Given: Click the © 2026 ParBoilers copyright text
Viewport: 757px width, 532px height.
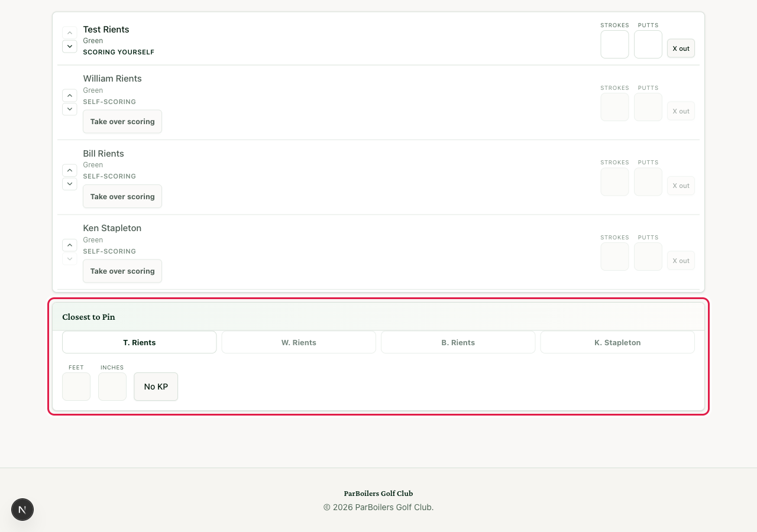Looking at the screenshot, I should click(x=378, y=507).
